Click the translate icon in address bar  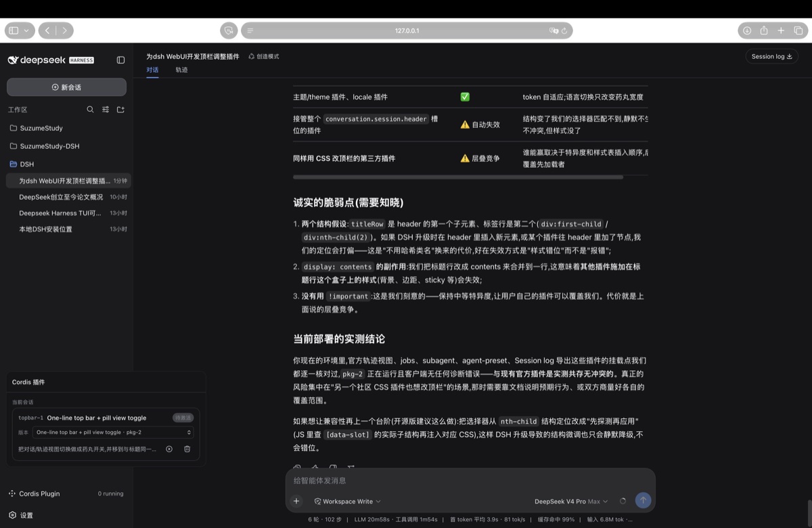(554, 30)
